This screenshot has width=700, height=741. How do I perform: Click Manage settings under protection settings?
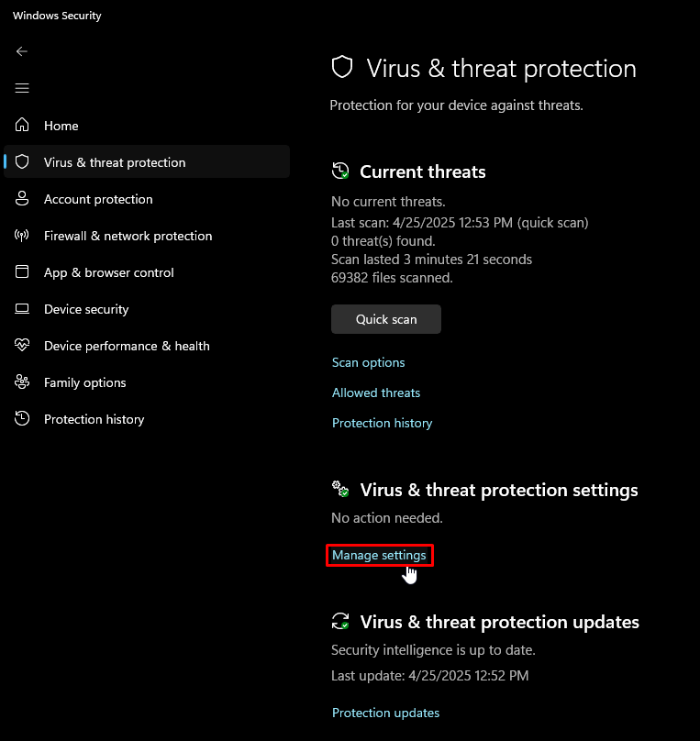coord(379,555)
